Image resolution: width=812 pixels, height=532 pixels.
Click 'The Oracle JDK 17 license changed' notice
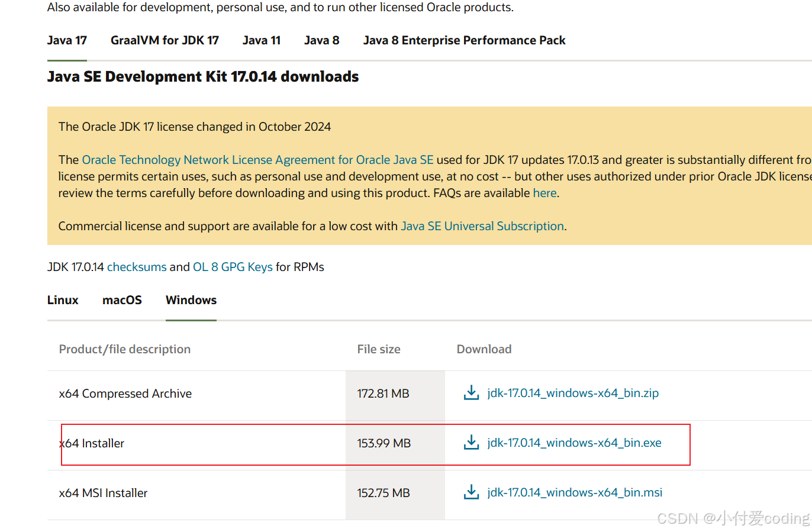click(x=195, y=127)
